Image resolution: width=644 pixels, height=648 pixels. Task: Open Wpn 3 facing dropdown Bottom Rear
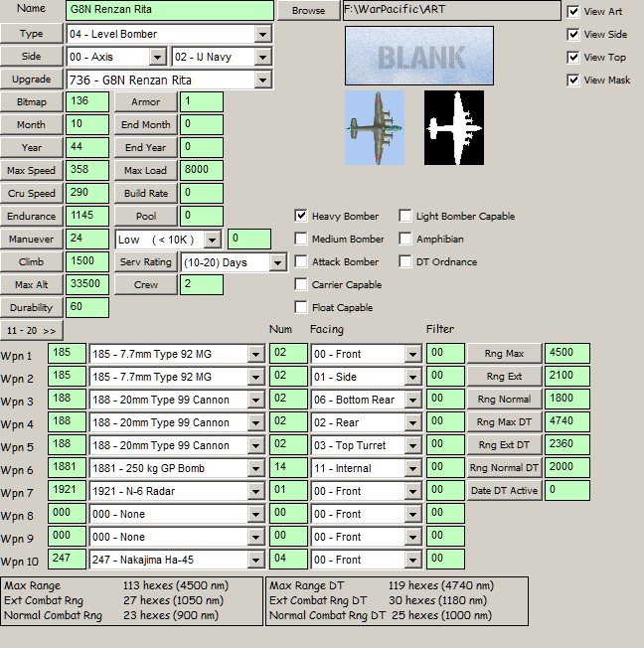click(412, 400)
